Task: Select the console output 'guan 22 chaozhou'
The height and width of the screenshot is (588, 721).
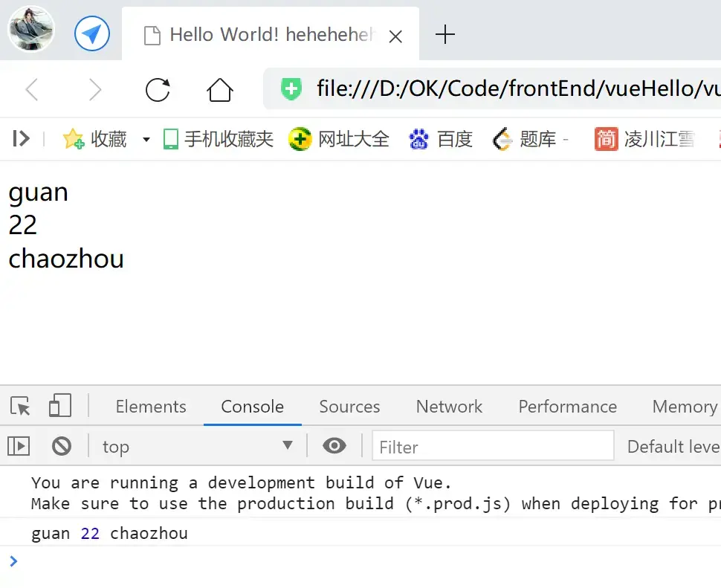Action: [x=109, y=533]
